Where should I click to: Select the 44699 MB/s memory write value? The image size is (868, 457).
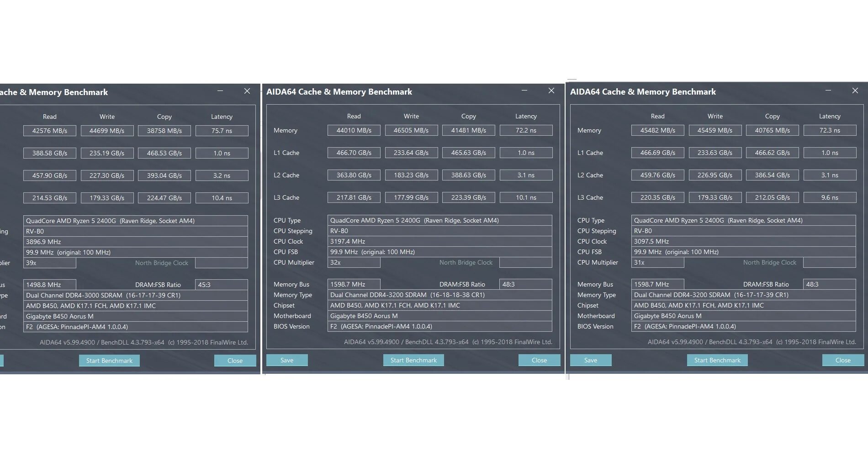coord(107,131)
